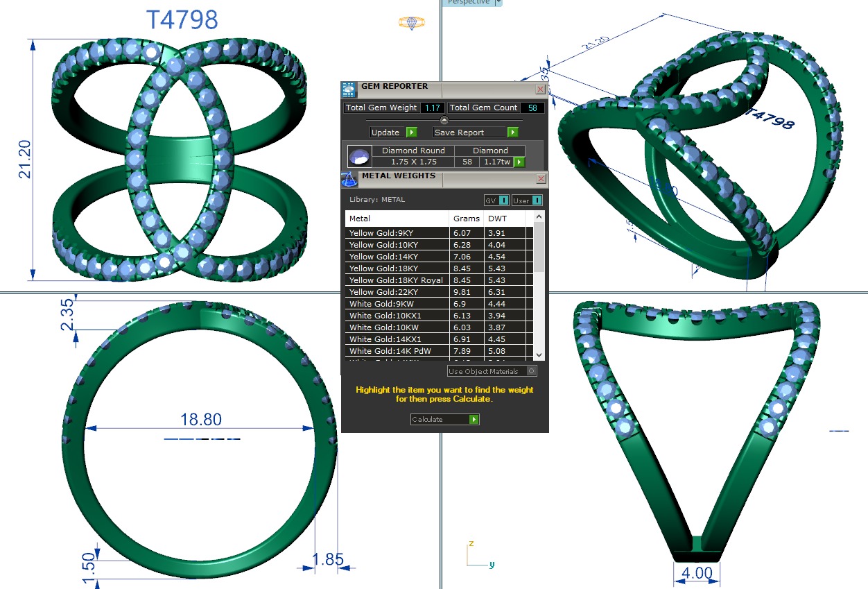This screenshot has height=589, width=868.
Task: Click the ring and gem logo icon
Action: click(x=411, y=22)
